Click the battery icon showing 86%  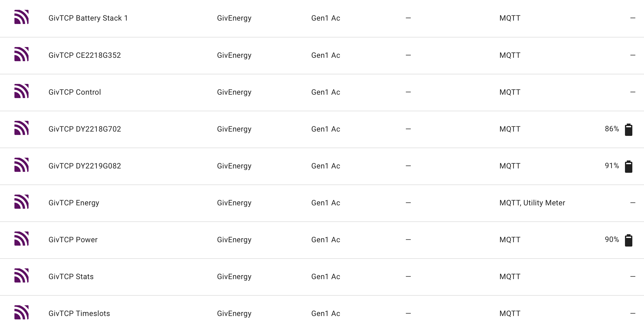tap(628, 129)
